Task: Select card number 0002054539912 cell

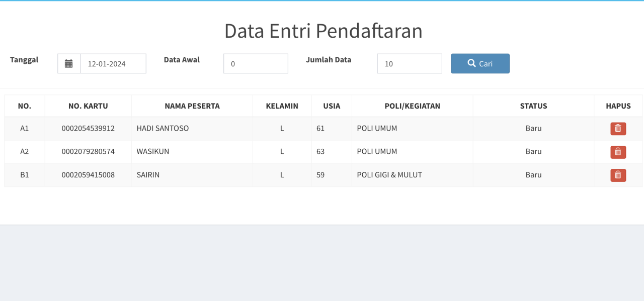Action: 88,129
